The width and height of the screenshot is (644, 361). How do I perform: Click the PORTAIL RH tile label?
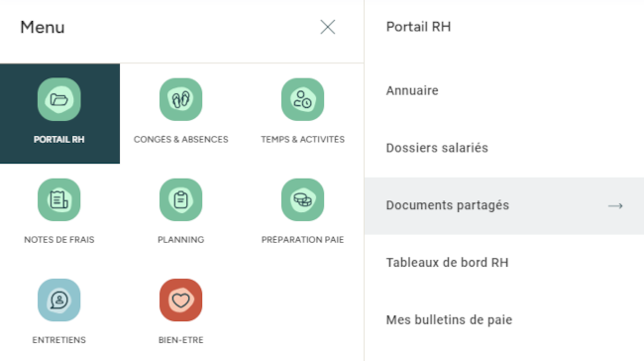tap(59, 140)
